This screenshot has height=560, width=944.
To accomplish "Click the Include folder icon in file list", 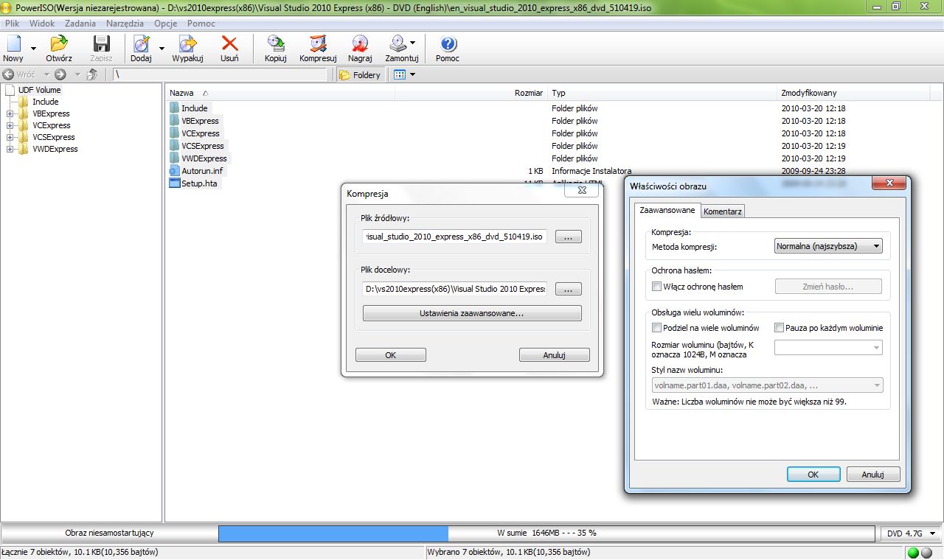I will 175,108.
